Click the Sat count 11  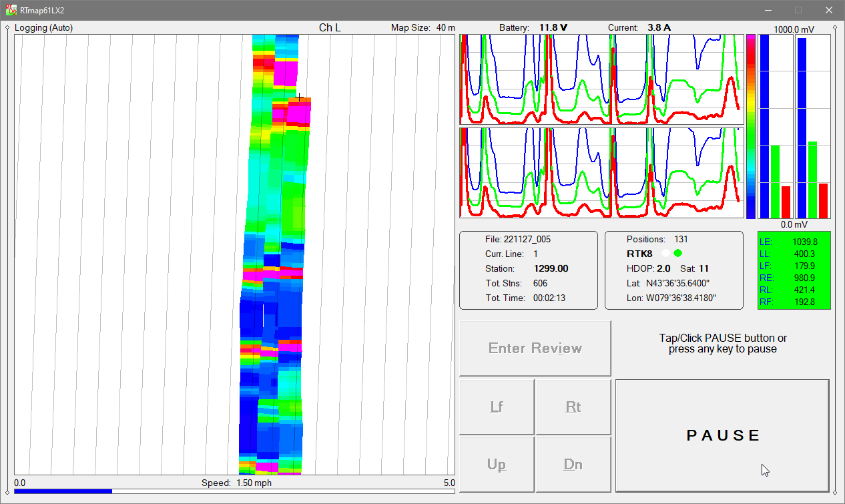pyautogui.click(x=703, y=268)
